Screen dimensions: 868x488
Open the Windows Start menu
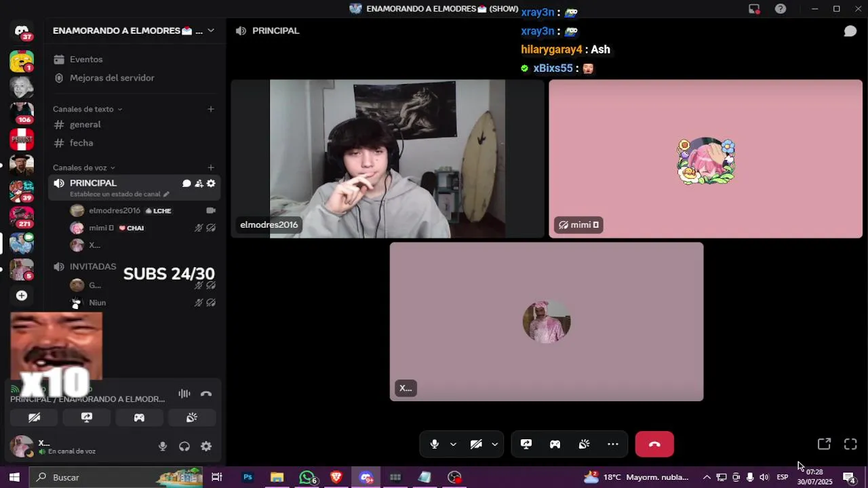14,477
